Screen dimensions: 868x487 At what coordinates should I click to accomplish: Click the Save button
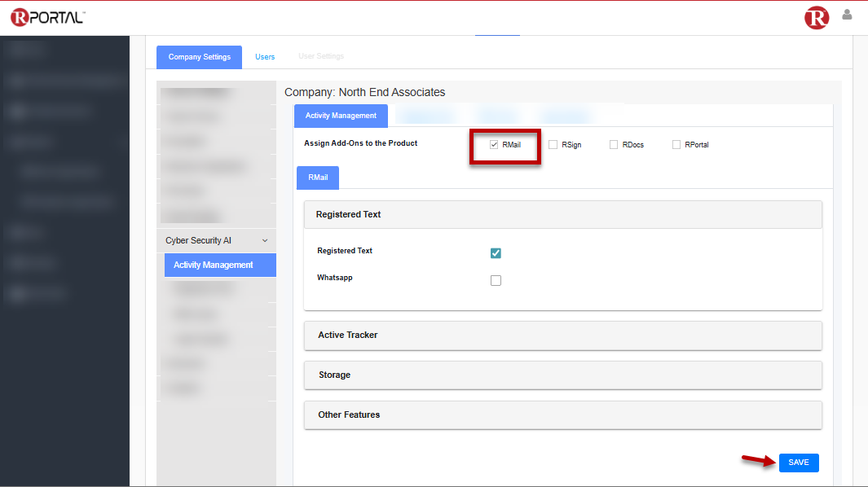(x=798, y=463)
